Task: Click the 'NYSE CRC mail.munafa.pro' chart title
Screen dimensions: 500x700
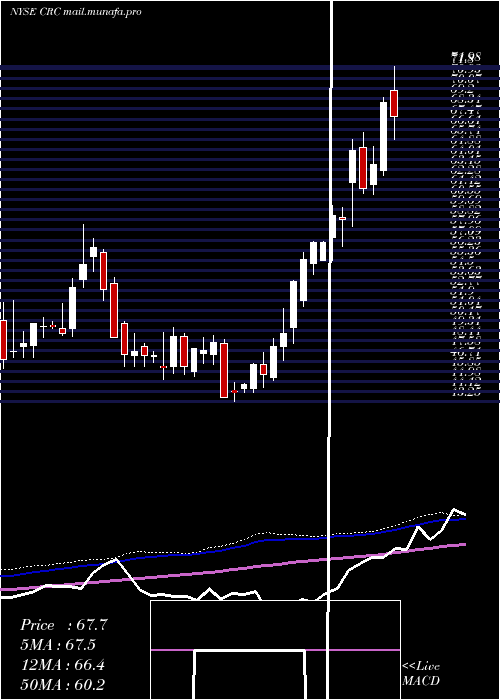Action: (75, 12)
